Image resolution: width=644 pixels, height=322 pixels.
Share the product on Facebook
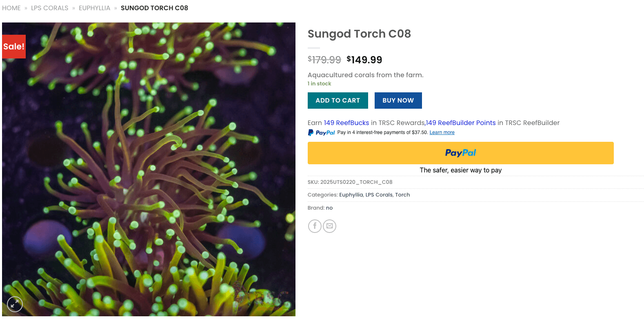pos(315,226)
